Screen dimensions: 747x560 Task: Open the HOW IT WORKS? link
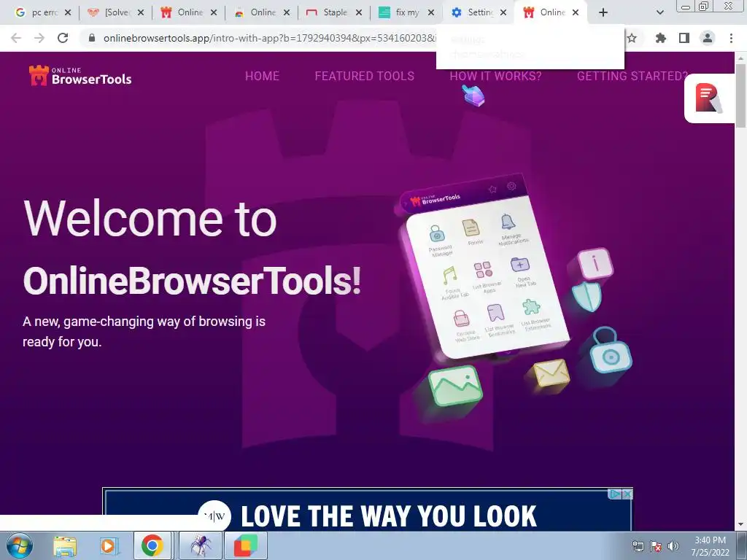pyautogui.click(x=495, y=76)
